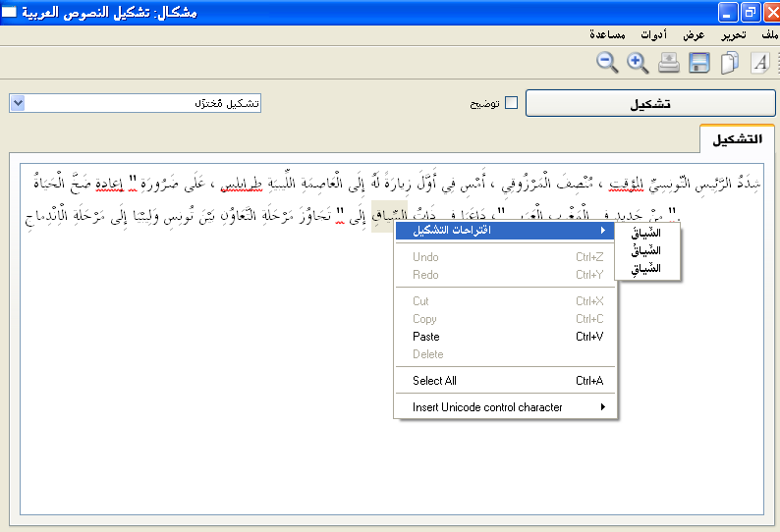Click Cut in context menu
This screenshot has width=780, height=532.
[506, 301]
